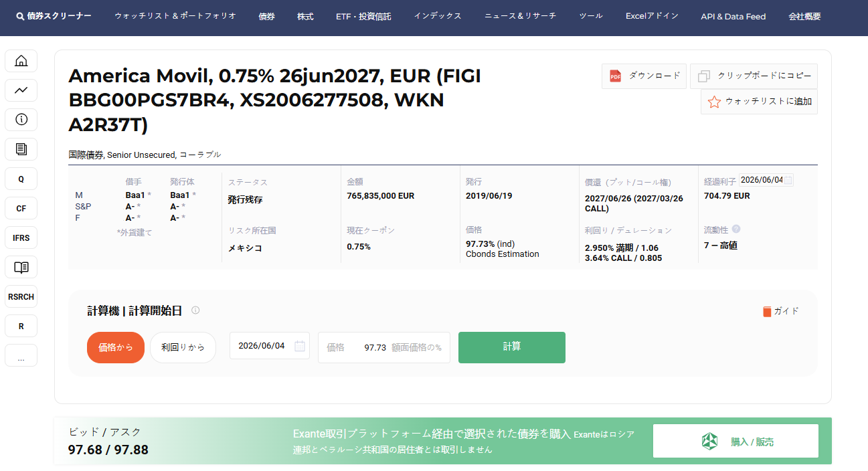The width and height of the screenshot is (868, 471).
Task: Select the 利回りから calculation mode
Action: point(183,347)
